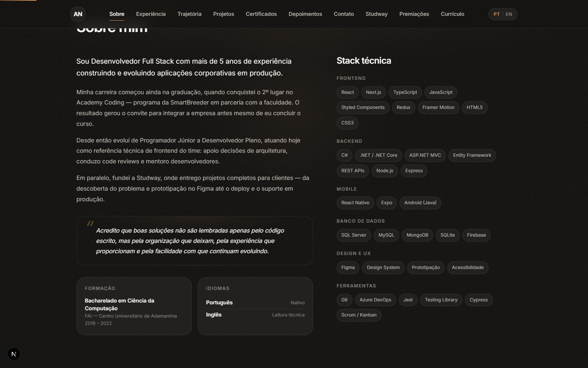Click the AN logo badge

pos(78,14)
